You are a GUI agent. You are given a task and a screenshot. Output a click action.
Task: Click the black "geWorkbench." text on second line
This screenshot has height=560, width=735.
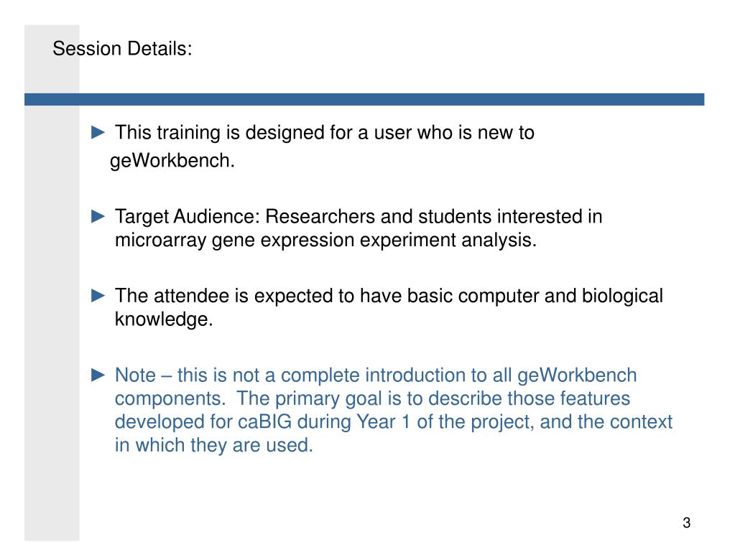(172, 161)
